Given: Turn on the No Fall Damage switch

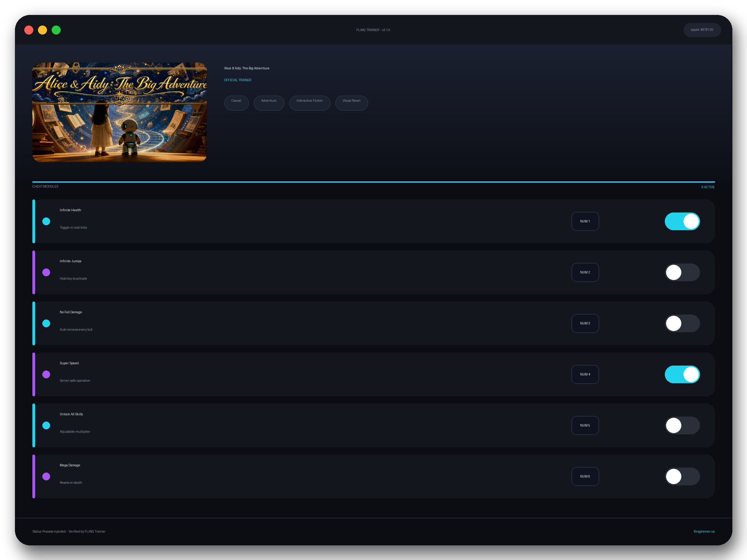Looking at the screenshot, I should coord(682,323).
